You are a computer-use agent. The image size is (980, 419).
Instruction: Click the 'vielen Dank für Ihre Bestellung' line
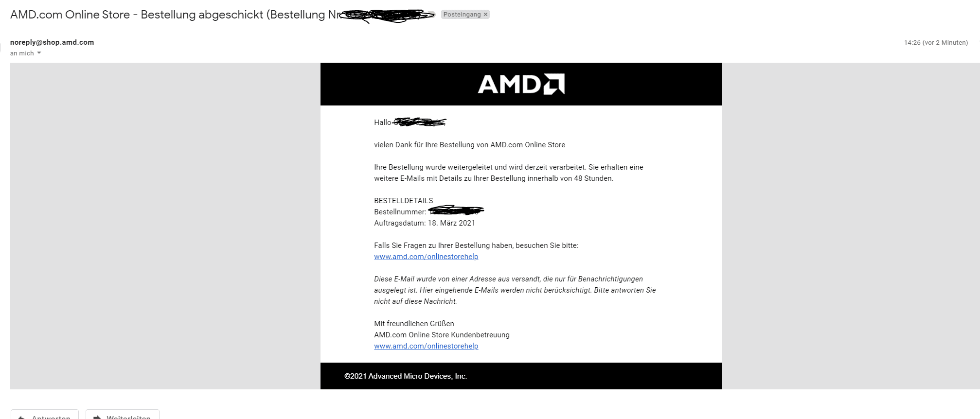[x=469, y=145]
